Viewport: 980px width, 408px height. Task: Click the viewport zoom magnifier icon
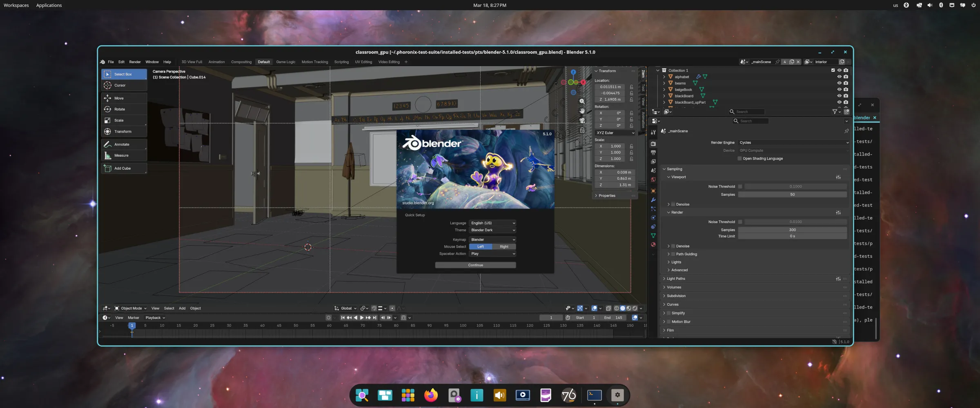click(582, 101)
